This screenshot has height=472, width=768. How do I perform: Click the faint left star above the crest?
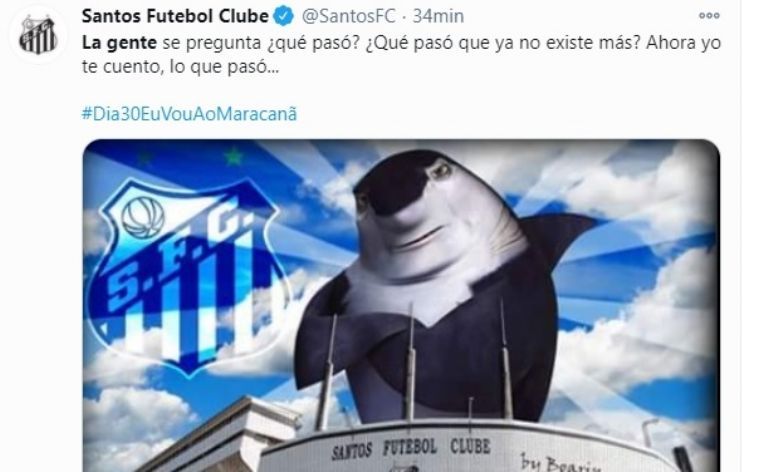144,158
